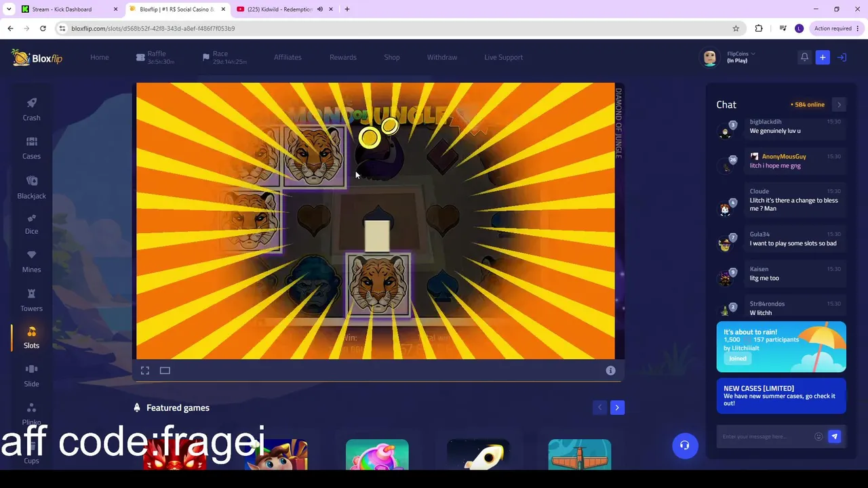The width and height of the screenshot is (868, 488).
Task: Open a new browser tab
Action: 347,9
